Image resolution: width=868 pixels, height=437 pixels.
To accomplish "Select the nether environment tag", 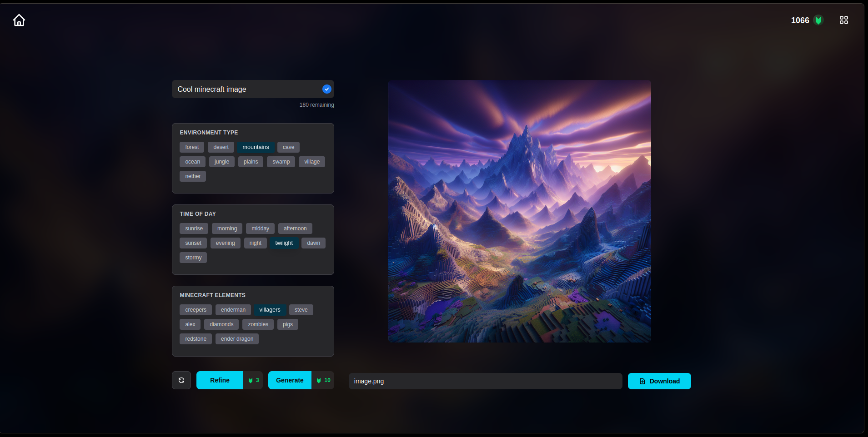I will [x=193, y=176].
